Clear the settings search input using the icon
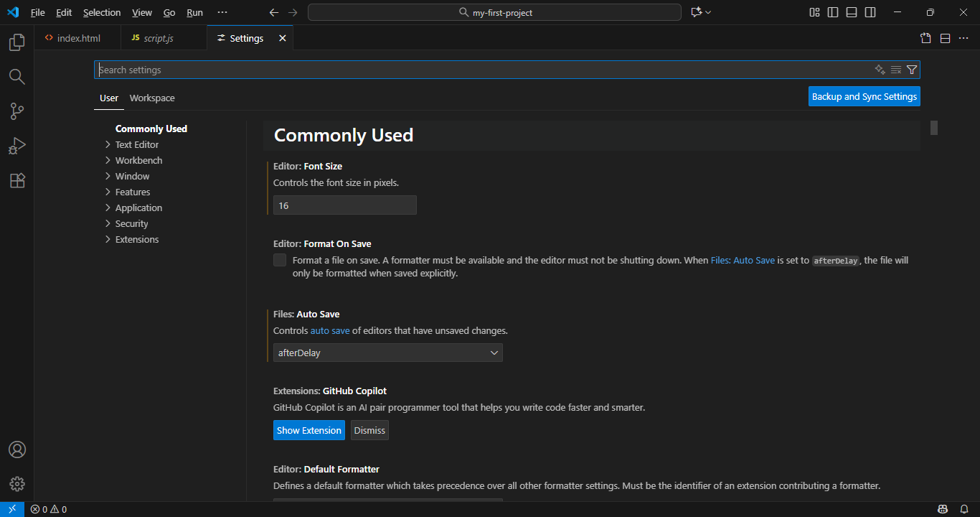This screenshot has height=517, width=980. coord(895,69)
